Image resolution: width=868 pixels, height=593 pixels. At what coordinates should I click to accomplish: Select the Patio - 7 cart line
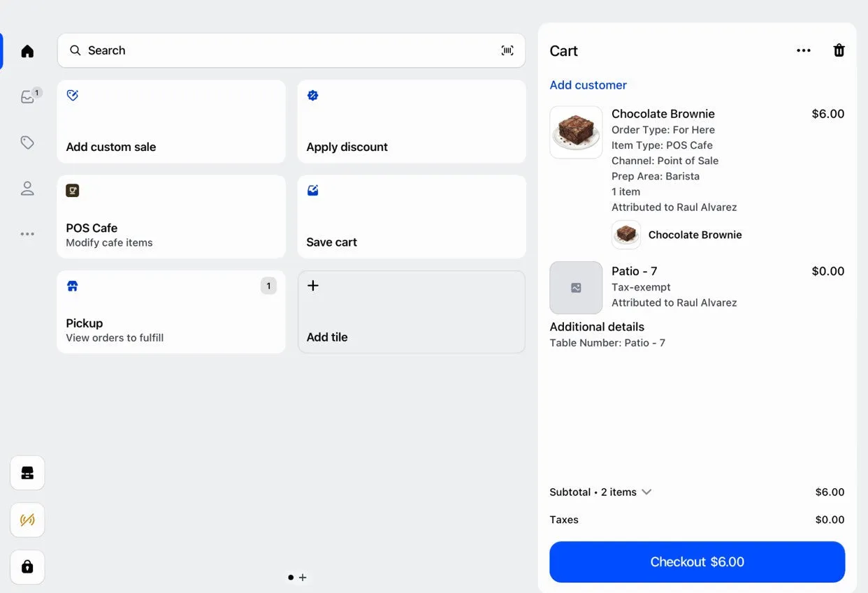pos(697,287)
